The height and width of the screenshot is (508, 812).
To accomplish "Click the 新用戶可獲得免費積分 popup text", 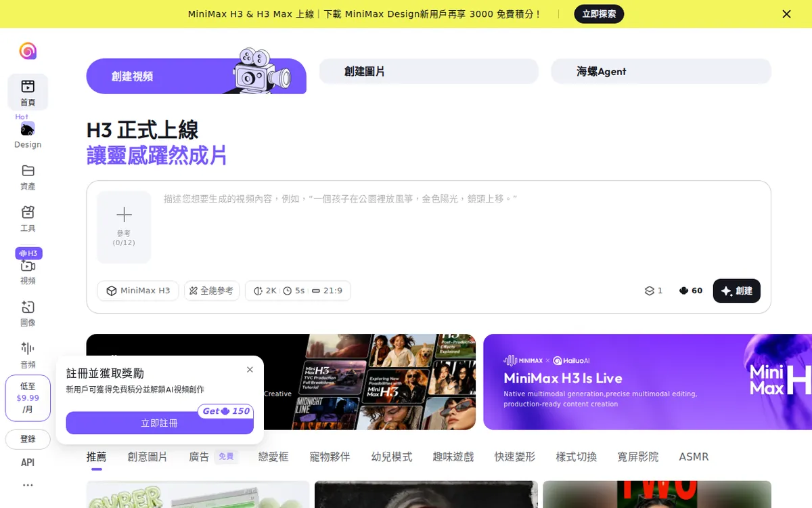I will click(x=135, y=389).
